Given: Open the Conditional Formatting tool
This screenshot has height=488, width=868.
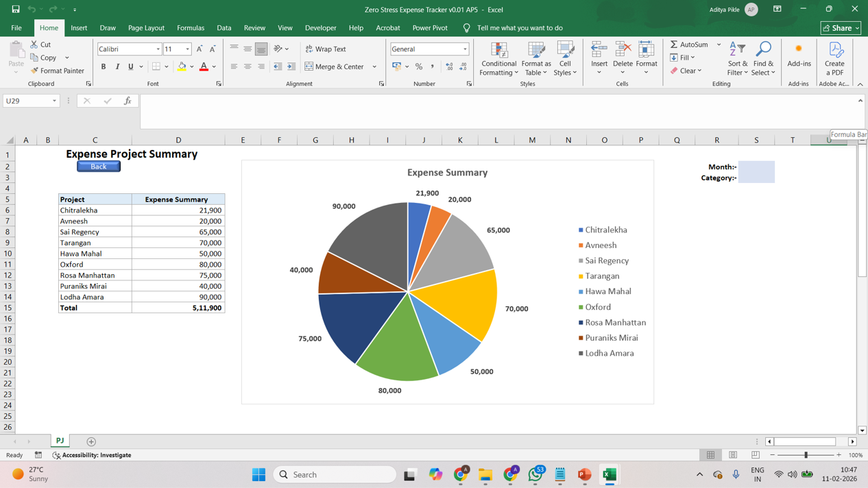Looking at the screenshot, I should pyautogui.click(x=498, y=58).
